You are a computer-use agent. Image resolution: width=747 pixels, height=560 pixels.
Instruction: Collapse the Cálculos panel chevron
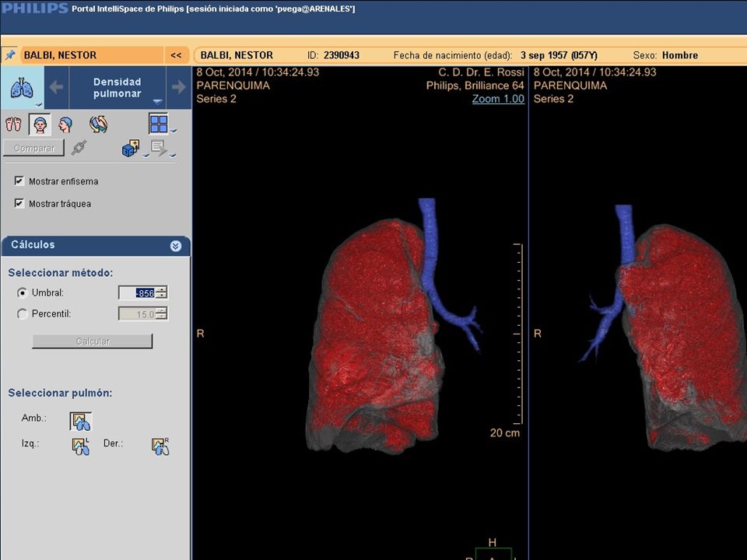click(x=176, y=246)
